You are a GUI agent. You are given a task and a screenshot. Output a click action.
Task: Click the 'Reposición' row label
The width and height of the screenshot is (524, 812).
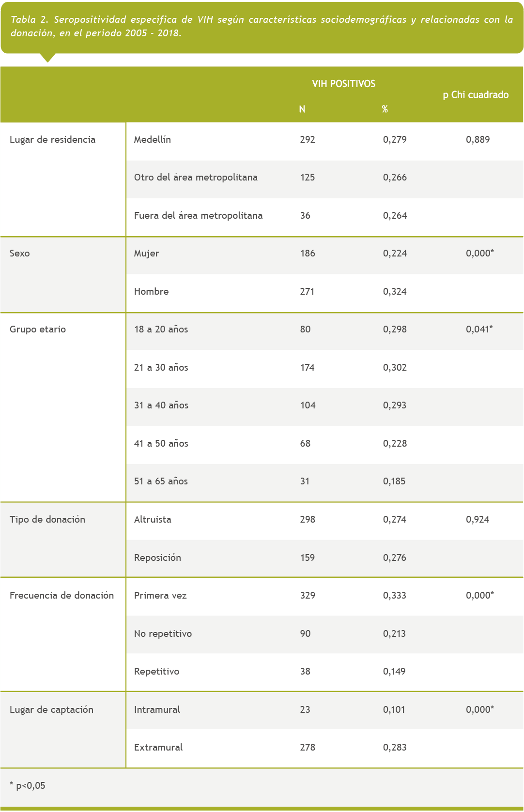(157, 558)
